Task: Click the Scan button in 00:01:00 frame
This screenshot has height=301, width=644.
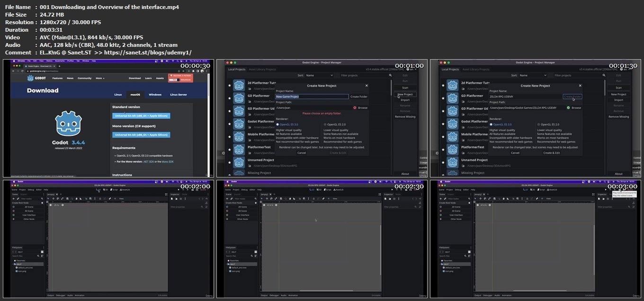Action: coord(405,88)
